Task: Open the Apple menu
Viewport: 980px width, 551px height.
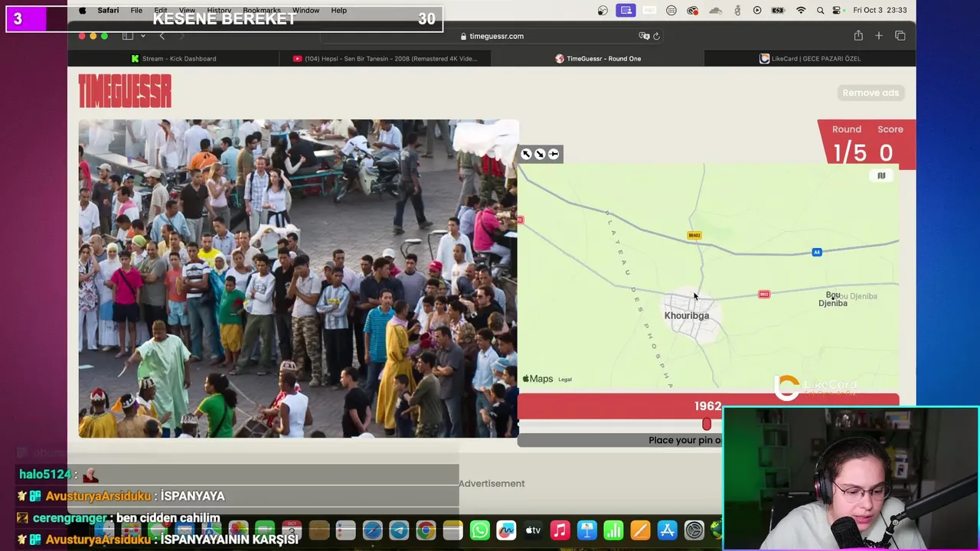Action: (x=83, y=10)
